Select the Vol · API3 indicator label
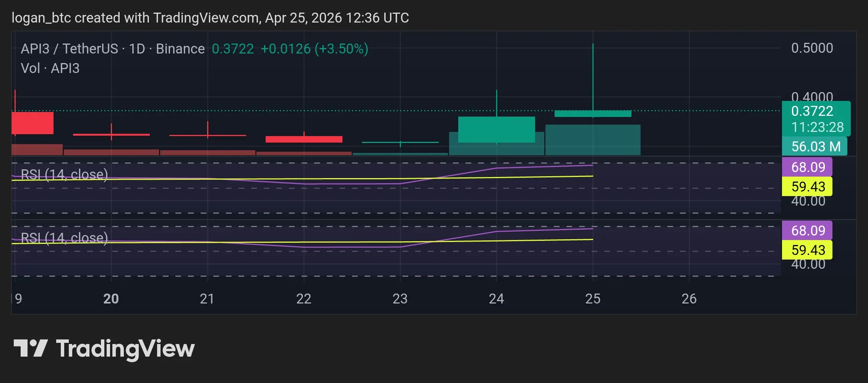 click(x=50, y=68)
